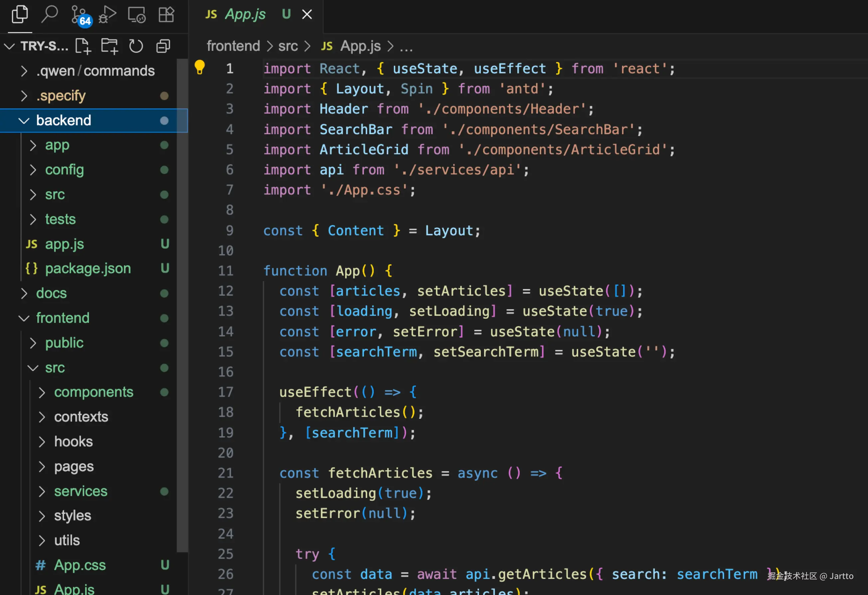This screenshot has width=868, height=595.
Task: Collapse all folders in explorer
Action: (163, 46)
